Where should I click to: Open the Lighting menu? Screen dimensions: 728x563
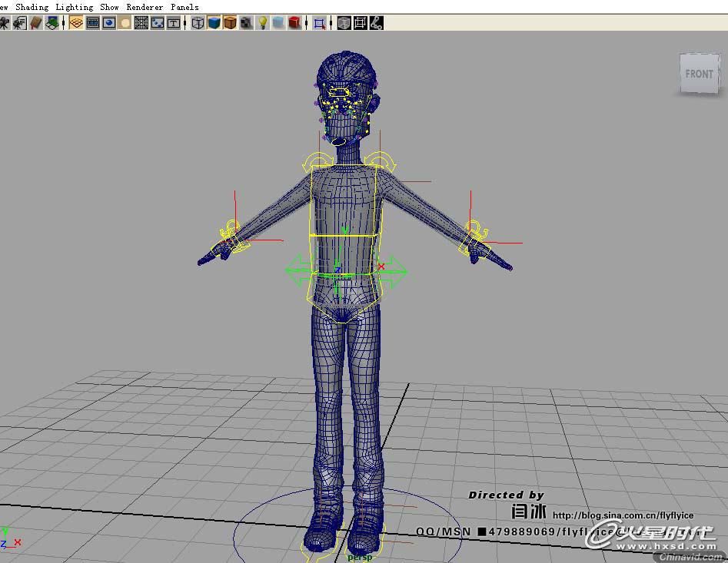tap(75, 7)
